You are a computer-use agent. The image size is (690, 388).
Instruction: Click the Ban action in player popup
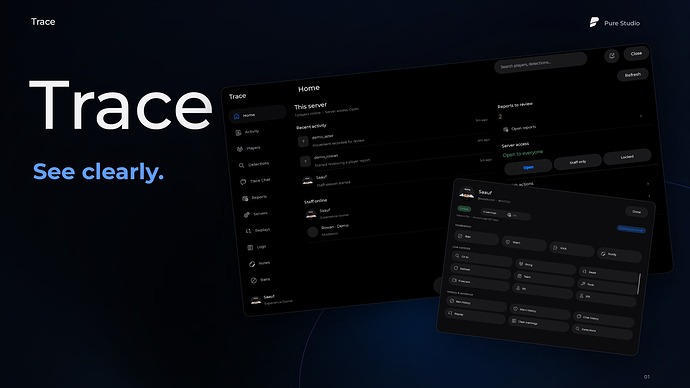pyautogui.click(x=476, y=237)
